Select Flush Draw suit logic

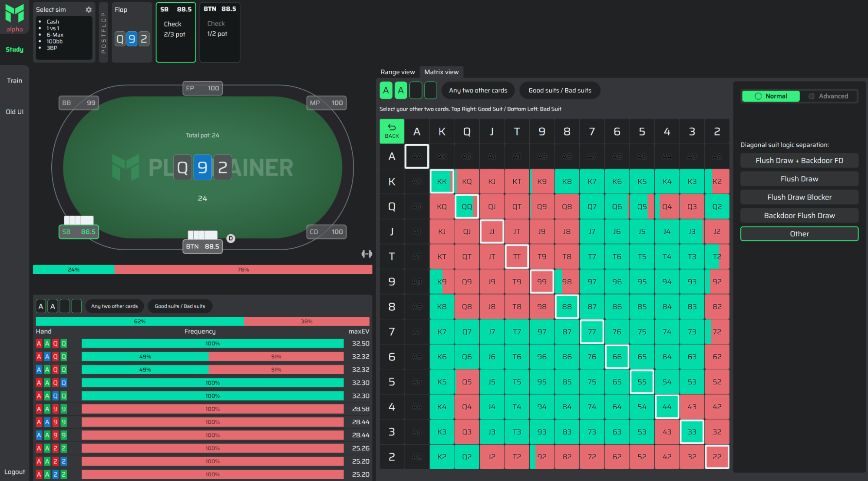click(799, 179)
